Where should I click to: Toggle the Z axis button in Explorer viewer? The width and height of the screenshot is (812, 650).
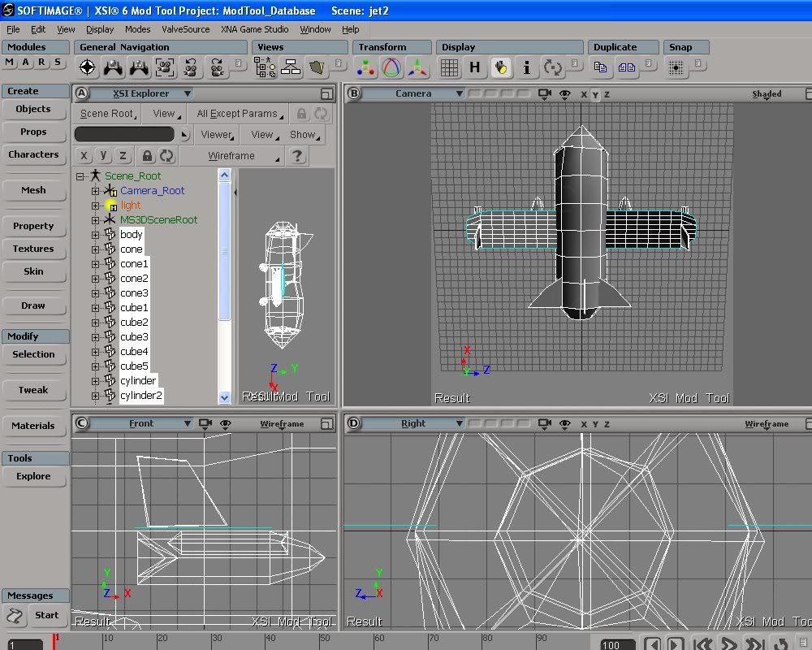pyautogui.click(x=123, y=155)
